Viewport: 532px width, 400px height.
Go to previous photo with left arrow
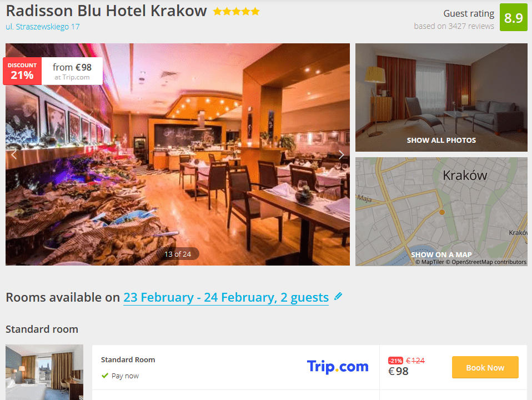tap(14, 155)
